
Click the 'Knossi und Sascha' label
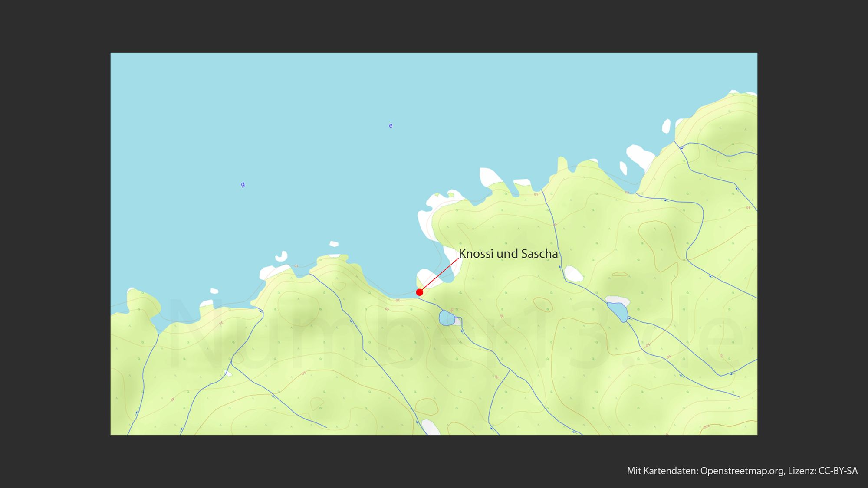(x=508, y=254)
